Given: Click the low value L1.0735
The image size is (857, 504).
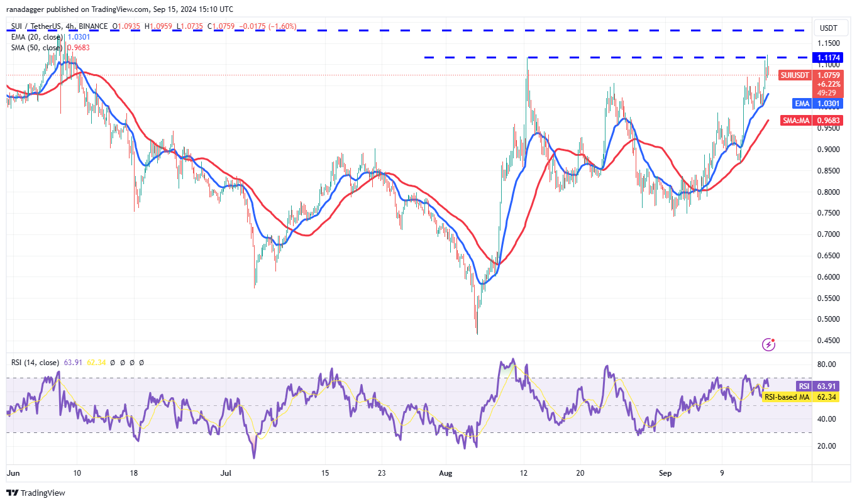Looking at the screenshot, I should (x=189, y=27).
